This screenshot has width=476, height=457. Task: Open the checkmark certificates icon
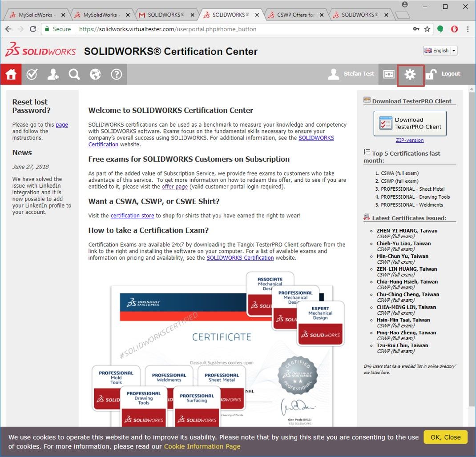click(32, 74)
